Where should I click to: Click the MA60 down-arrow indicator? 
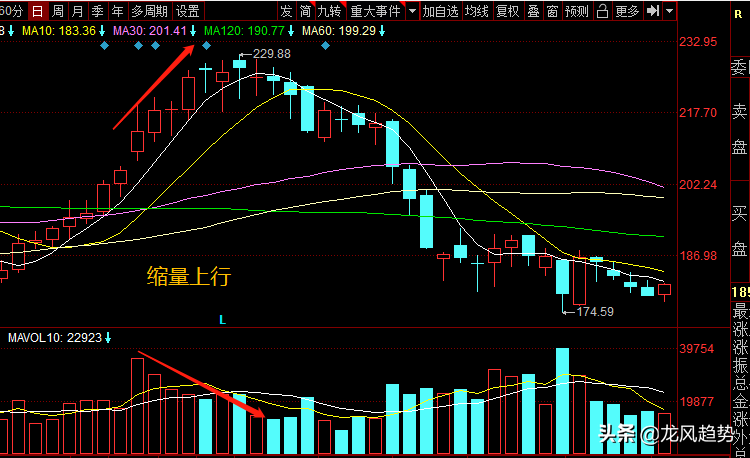tap(382, 31)
